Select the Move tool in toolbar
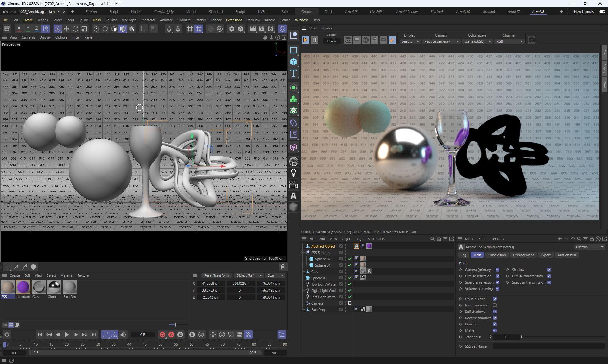 pos(66,29)
